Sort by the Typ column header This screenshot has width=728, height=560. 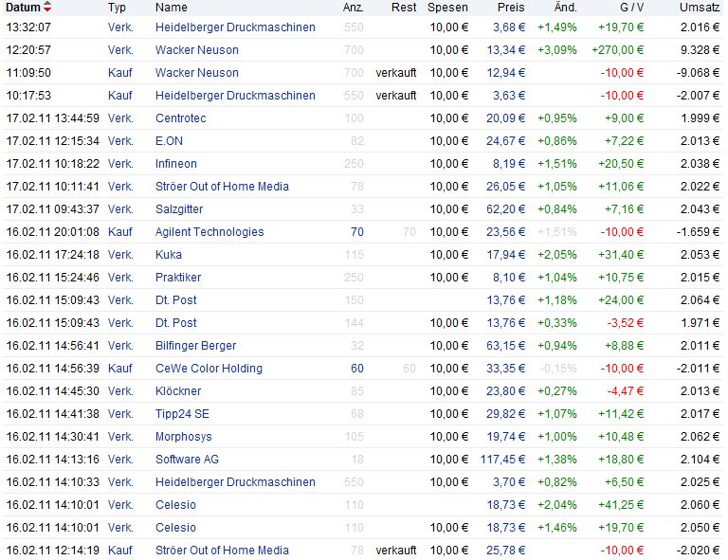[x=117, y=8]
